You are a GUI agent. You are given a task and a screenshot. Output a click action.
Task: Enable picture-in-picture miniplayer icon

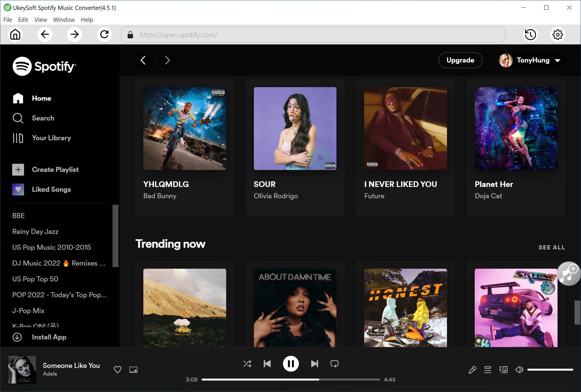pos(133,370)
